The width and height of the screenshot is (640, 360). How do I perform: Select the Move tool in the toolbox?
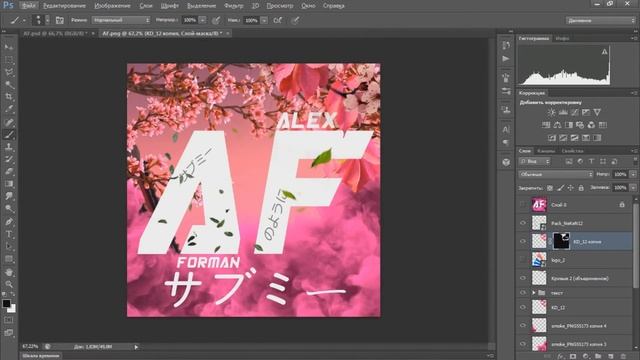coord(9,47)
